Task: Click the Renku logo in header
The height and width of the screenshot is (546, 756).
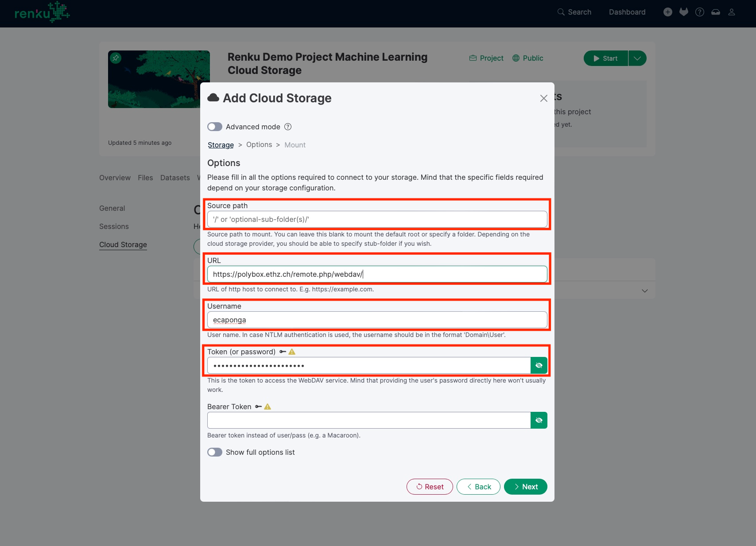Action: click(x=42, y=12)
